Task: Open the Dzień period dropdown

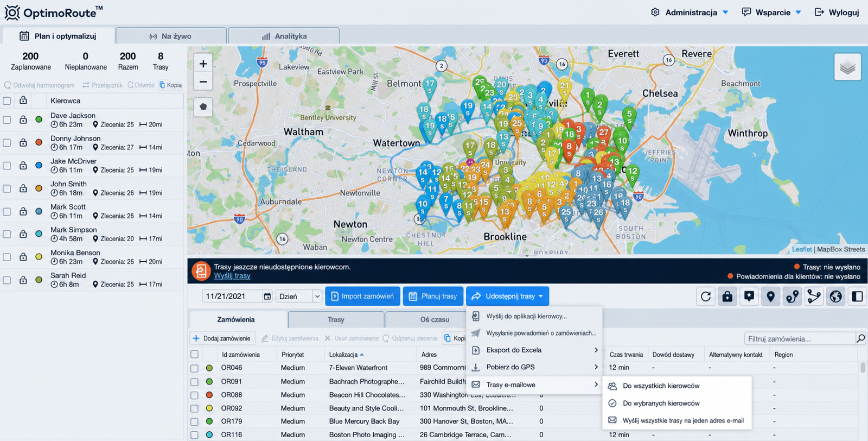Action: tap(299, 296)
